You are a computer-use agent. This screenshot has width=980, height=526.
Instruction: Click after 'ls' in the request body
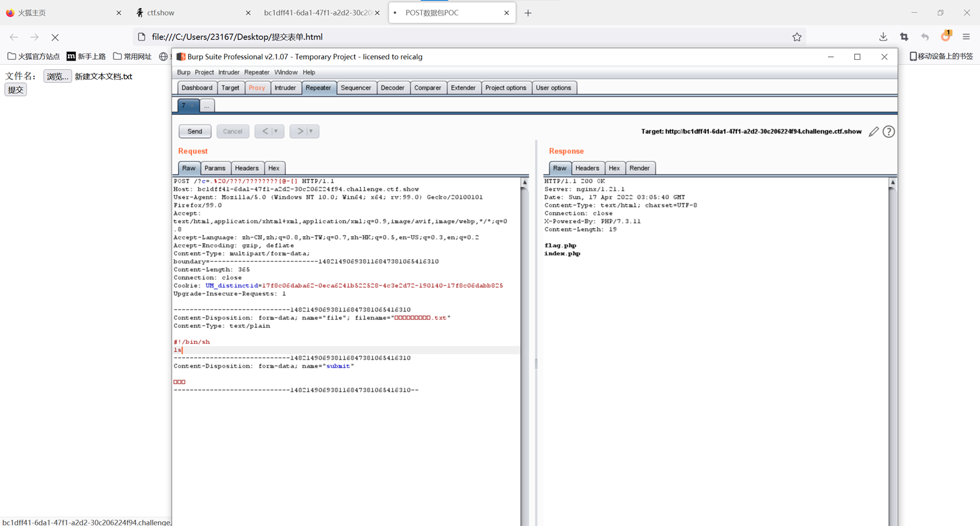(183, 350)
